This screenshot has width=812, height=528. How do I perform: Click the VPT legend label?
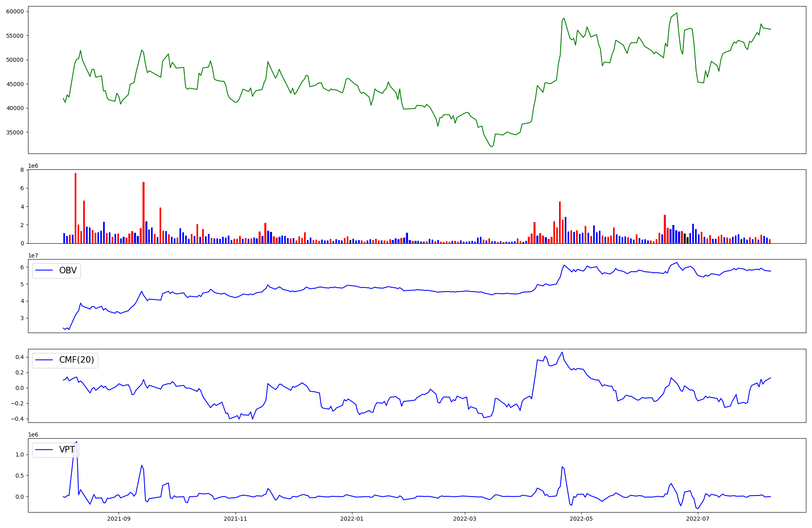point(67,450)
